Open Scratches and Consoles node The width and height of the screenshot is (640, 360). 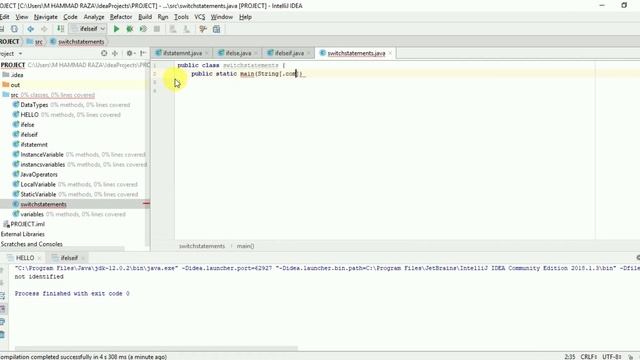pos(31,244)
